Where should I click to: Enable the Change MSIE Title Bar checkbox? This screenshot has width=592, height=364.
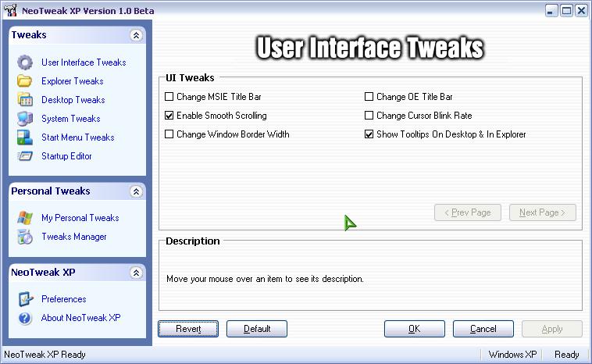click(x=169, y=97)
